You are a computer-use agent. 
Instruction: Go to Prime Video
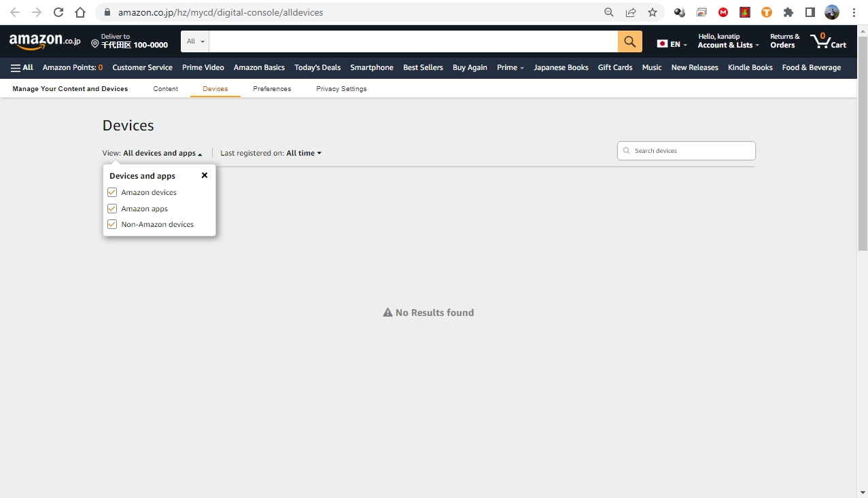tap(203, 67)
